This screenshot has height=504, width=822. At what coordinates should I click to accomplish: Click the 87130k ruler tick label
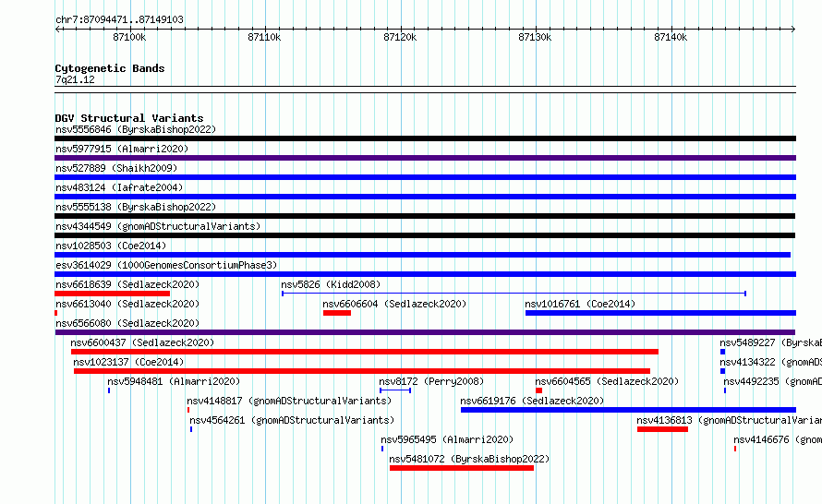(x=535, y=37)
